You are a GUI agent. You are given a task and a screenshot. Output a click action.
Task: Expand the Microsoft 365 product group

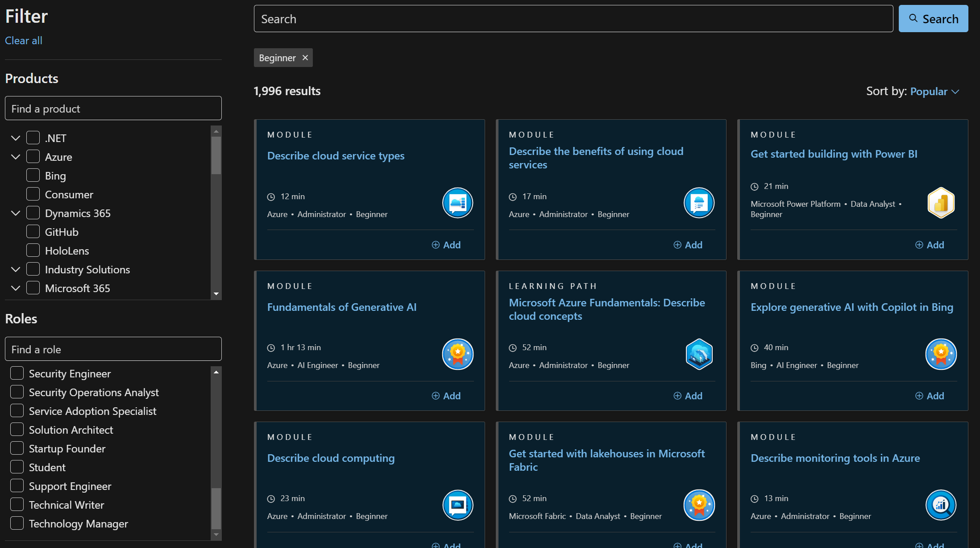(x=16, y=288)
